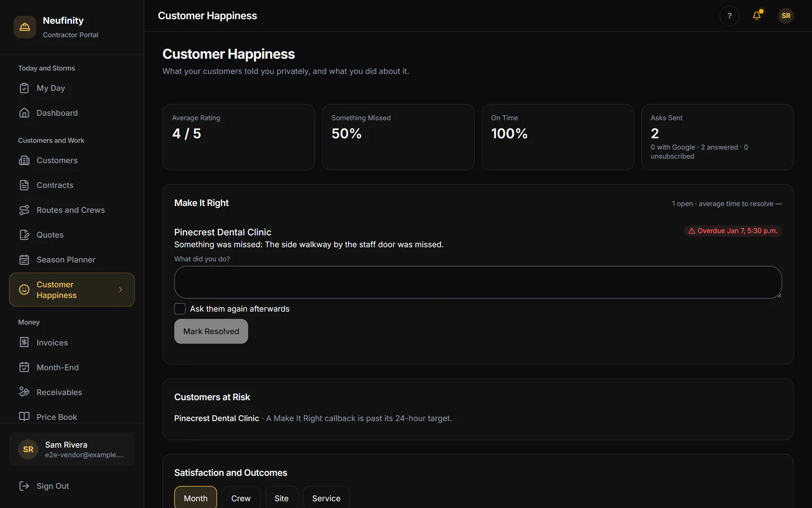Switch to the Service tab
This screenshot has height=508, width=812.
(326, 498)
